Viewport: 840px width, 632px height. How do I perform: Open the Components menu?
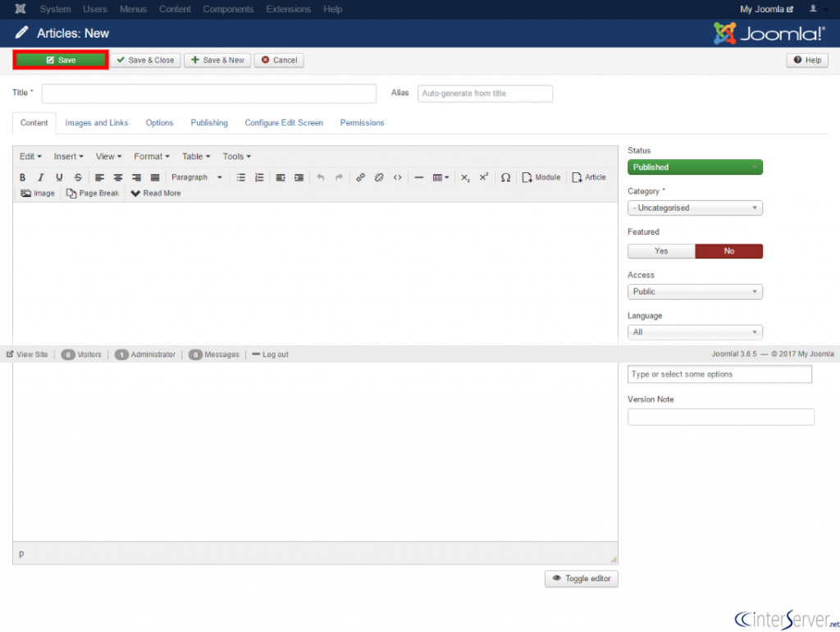coord(228,9)
